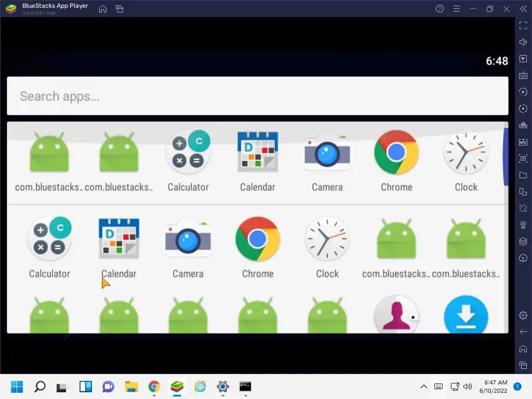Open the Contacts app with magenta person icon
The image size is (532, 399).
[396, 314]
